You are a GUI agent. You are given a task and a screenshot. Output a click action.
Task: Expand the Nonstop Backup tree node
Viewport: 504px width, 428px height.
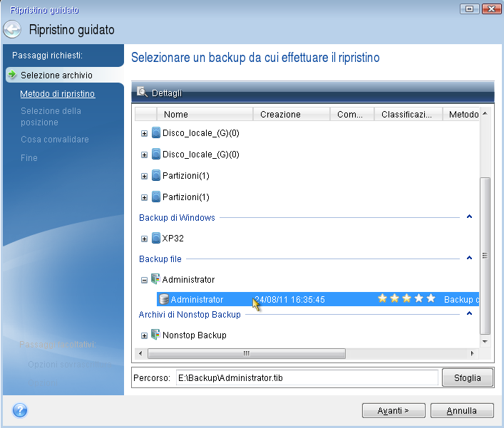tap(145, 335)
